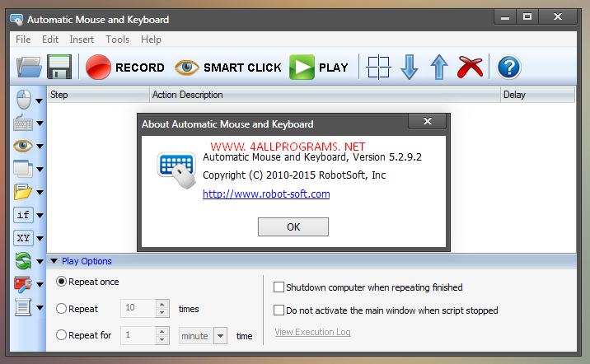Run the script with the green PLAY button

(x=318, y=67)
